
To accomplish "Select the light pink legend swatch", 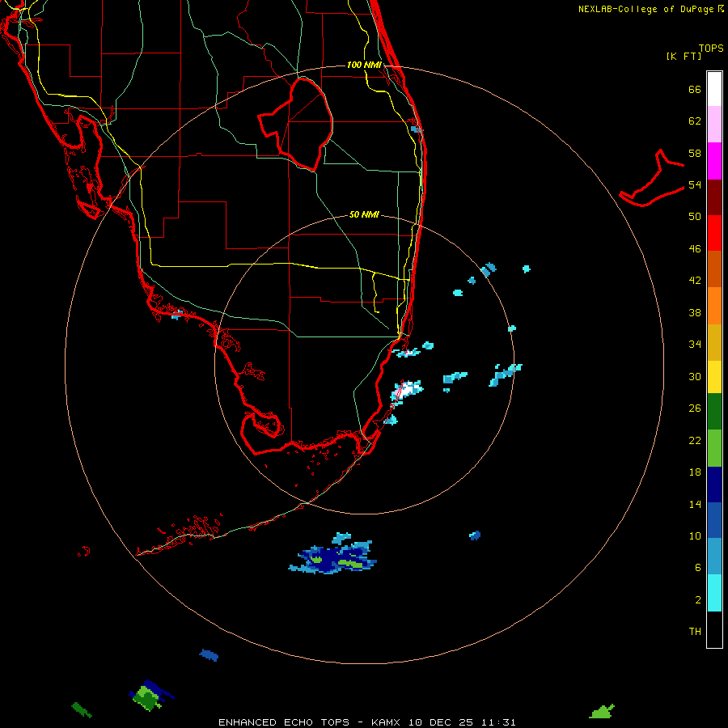I will (714, 124).
